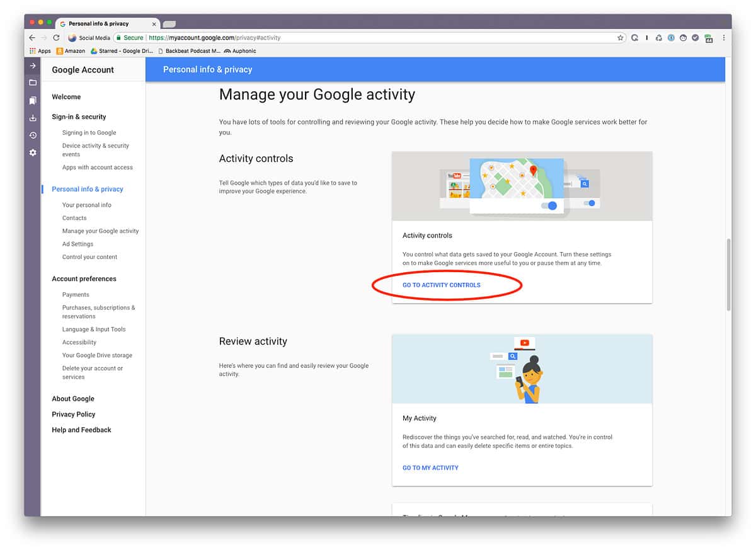Open the download icon in the purple sidebar
This screenshot has height=550, width=756.
click(x=33, y=118)
